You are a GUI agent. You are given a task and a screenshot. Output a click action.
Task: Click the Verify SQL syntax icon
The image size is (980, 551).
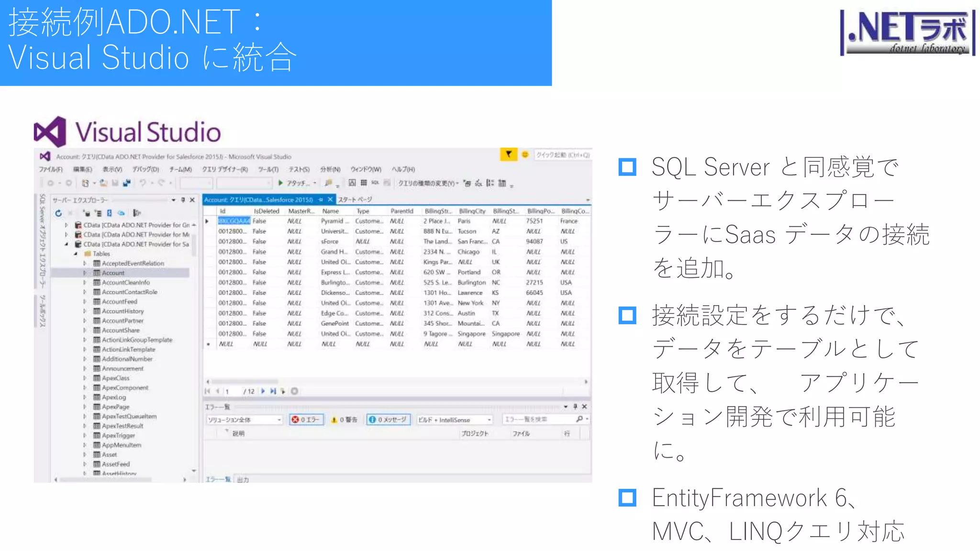tap(478, 183)
